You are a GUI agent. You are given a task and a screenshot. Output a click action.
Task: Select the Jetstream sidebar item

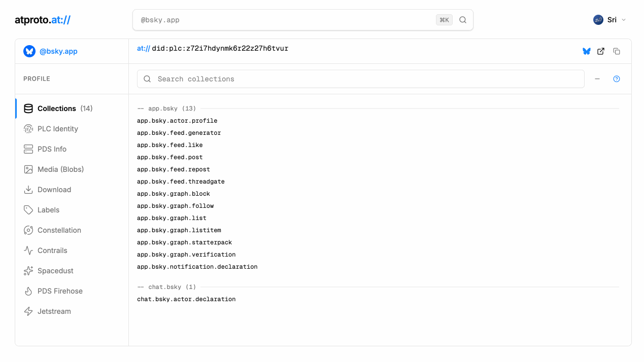[x=54, y=311]
